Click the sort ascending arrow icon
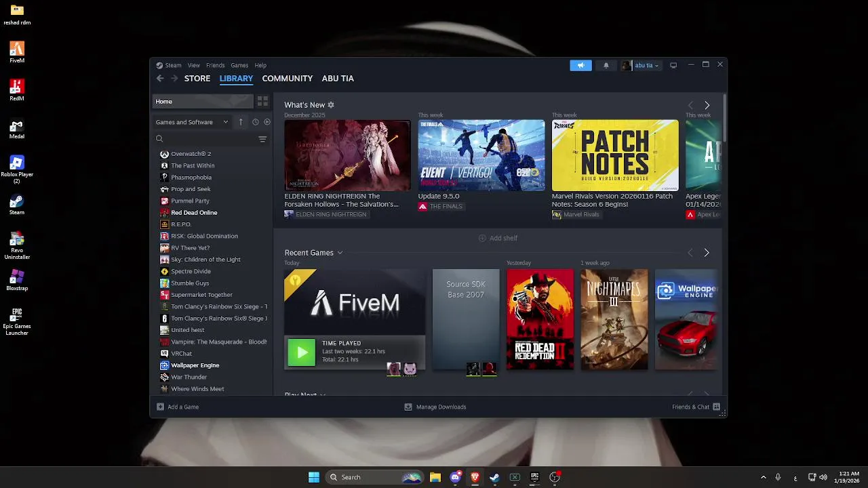Image resolution: width=868 pixels, height=488 pixels. pos(241,122)
